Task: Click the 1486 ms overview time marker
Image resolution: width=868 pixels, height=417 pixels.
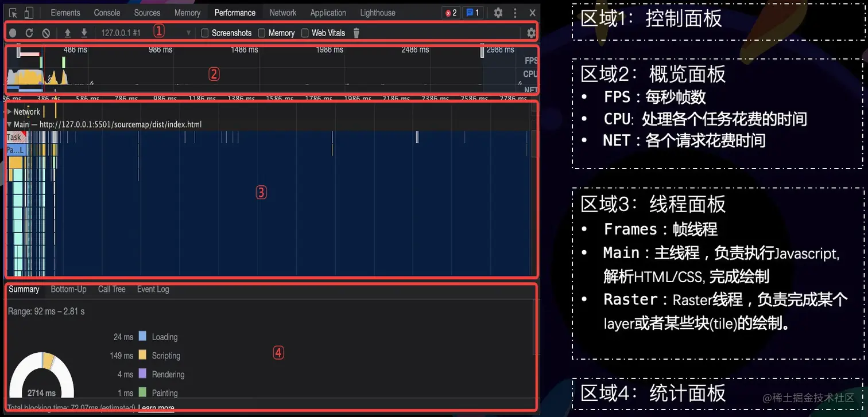Action: pyautogui.click(x=245, y=50)
